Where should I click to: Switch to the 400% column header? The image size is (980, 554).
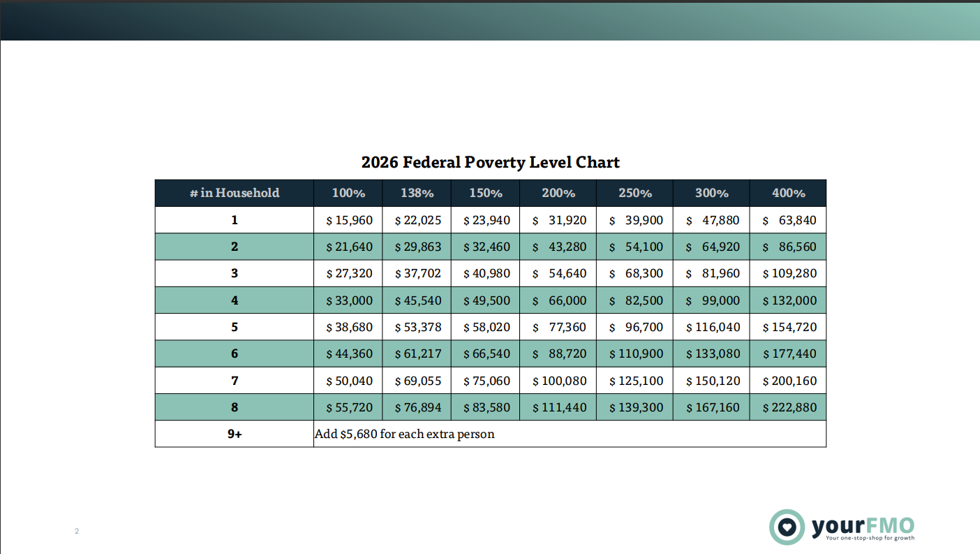787,193
